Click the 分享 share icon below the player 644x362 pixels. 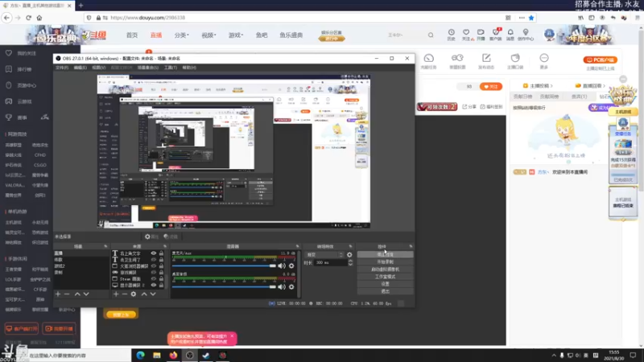click(469, 107)
